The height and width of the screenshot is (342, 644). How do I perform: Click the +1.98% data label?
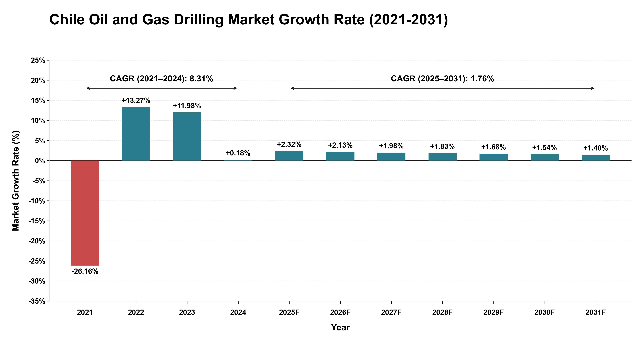[x=391, y=146]
